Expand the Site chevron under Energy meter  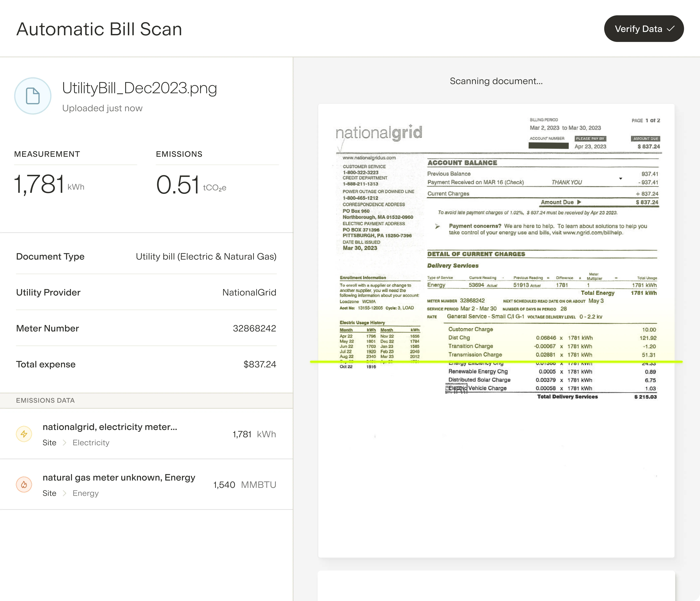[x=64, y=493]
